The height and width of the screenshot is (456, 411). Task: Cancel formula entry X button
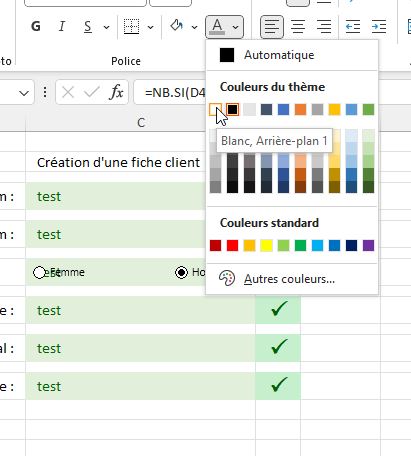[x=68, y=92]
